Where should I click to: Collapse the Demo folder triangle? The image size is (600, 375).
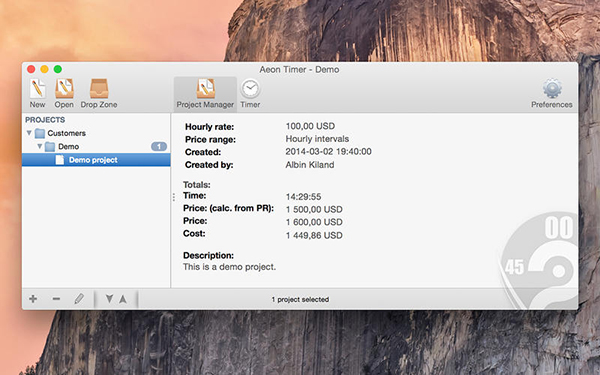pos(39,146)
